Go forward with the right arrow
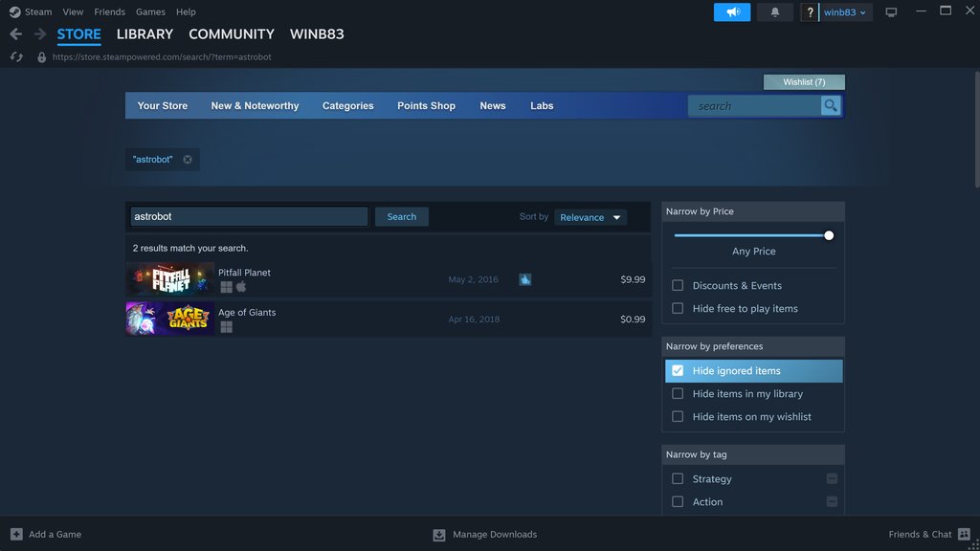This screenshot has width=980, height=551. point(40,34)
